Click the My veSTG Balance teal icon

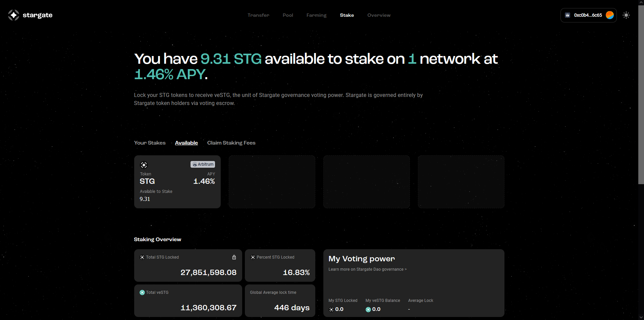click(368, 310)
